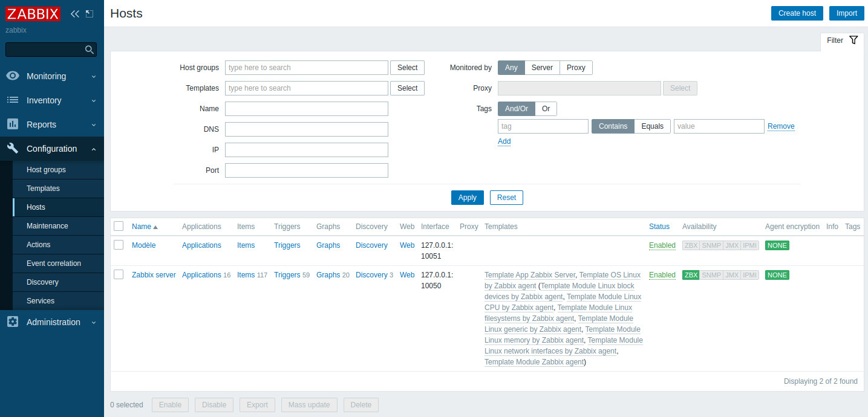The image size is (868, 417).
Task: Open Items for the Zabbix server host
Action: [x=246, y=274]
